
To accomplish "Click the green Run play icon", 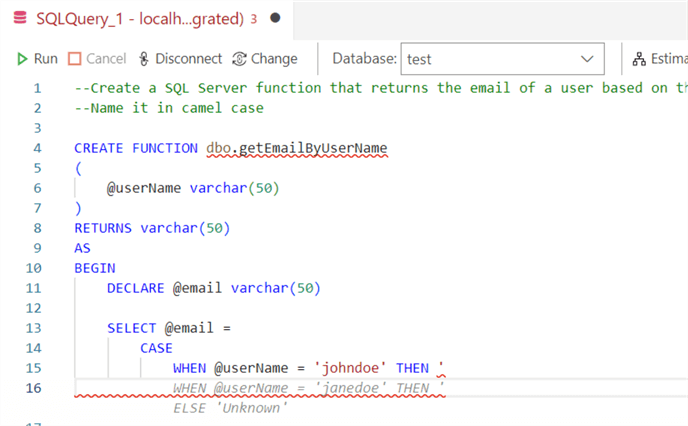I will click(x=22, y=59).
